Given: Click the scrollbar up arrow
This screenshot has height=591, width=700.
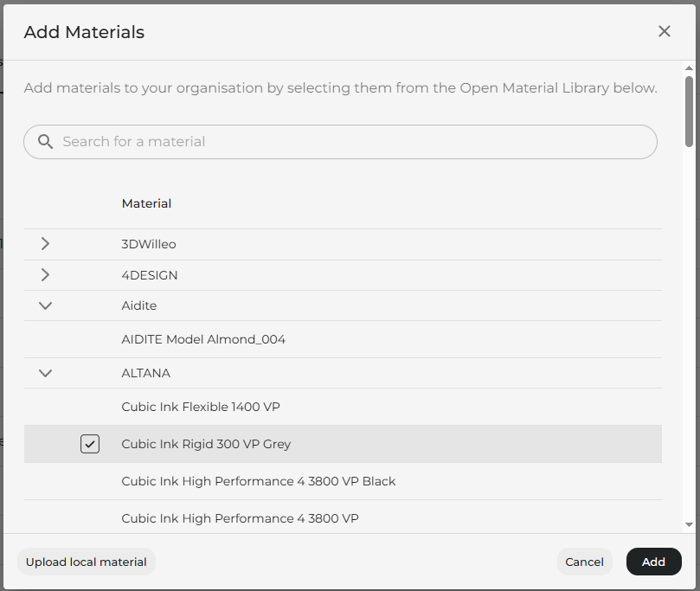Looking at the screenshot, I should click(689, 68).
